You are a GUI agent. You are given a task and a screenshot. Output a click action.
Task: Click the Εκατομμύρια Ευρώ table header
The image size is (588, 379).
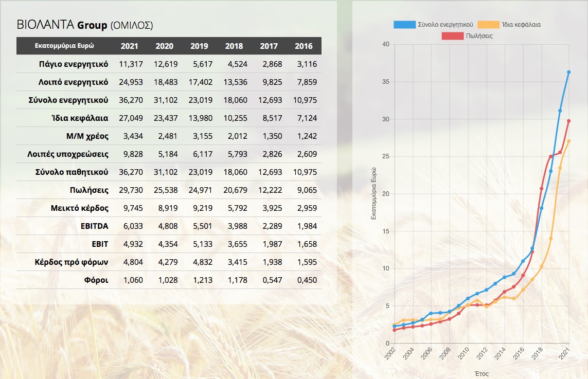64,46
